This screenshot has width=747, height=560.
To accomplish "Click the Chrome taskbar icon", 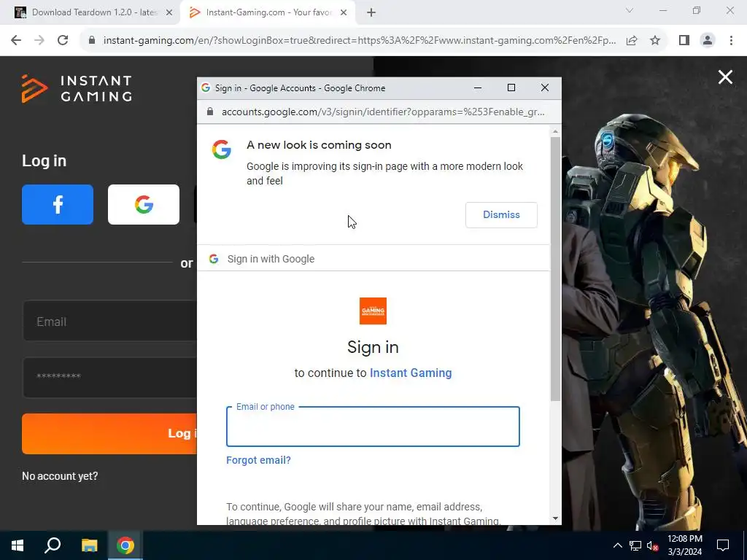I will pos(125,545).
